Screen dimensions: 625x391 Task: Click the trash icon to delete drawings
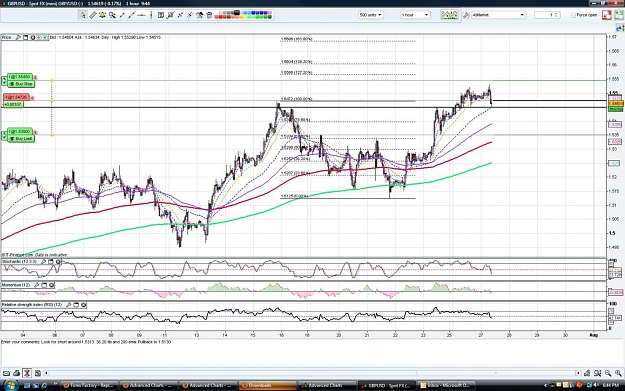tap(208, 15)
